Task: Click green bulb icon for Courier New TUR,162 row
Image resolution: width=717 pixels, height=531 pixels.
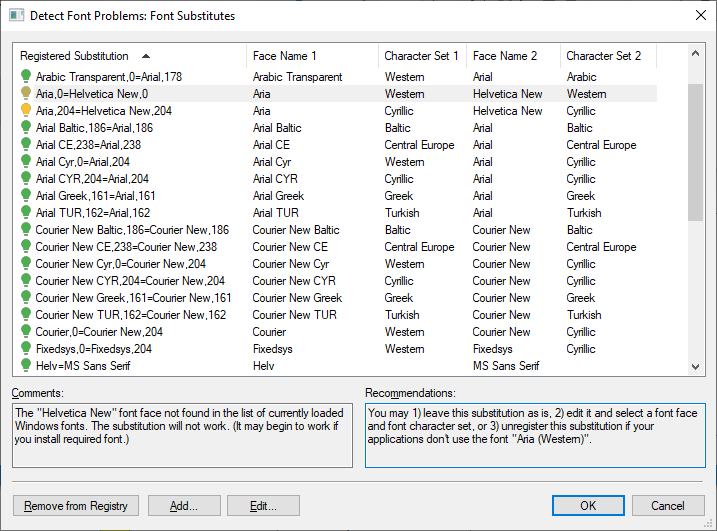Action: [26, 314]
